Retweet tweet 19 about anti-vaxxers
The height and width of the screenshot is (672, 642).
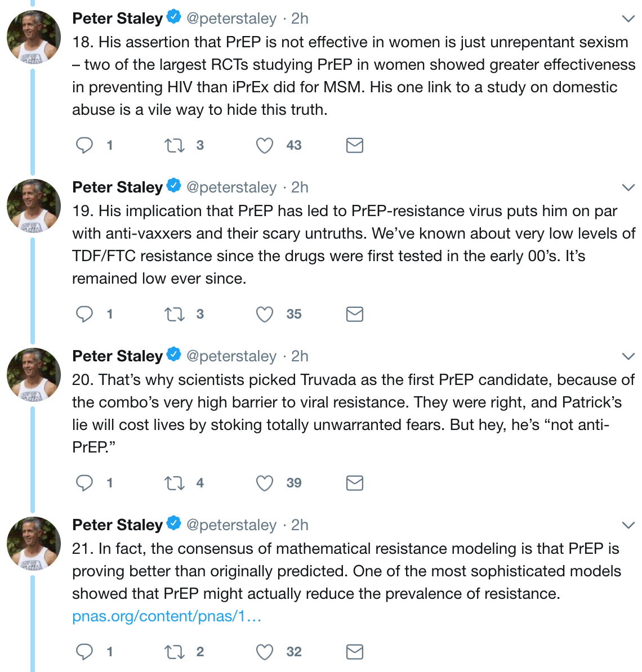[x=174, y=315]
